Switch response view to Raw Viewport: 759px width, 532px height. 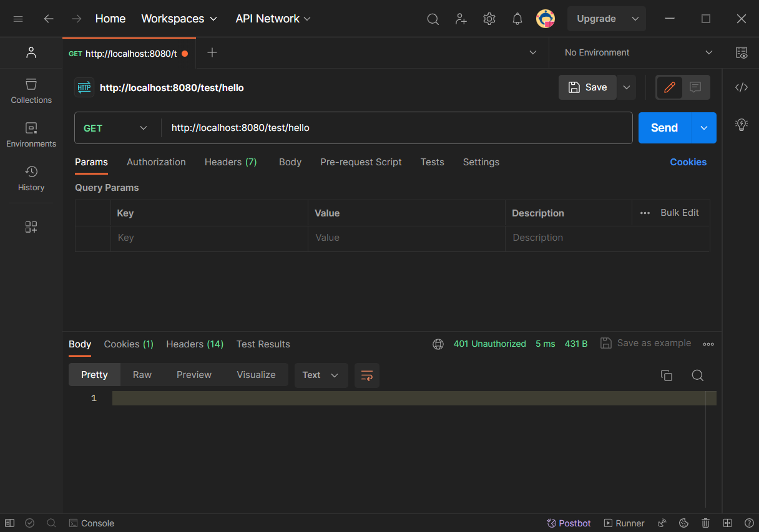[x=142, y=375]
